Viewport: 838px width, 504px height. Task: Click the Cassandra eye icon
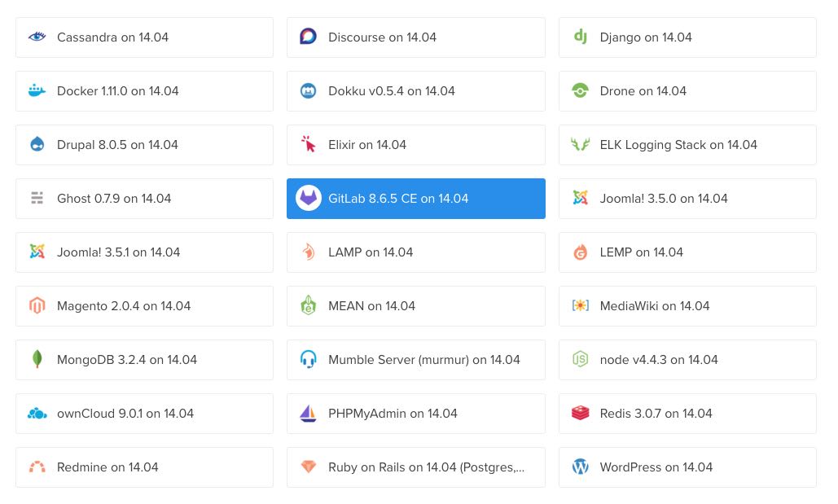pos(37,37)
